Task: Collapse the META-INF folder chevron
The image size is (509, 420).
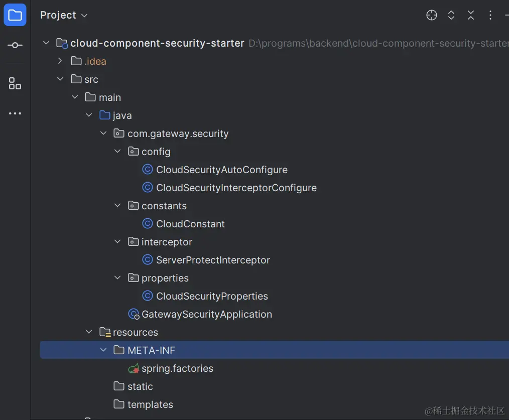Action: pos(103,350)
